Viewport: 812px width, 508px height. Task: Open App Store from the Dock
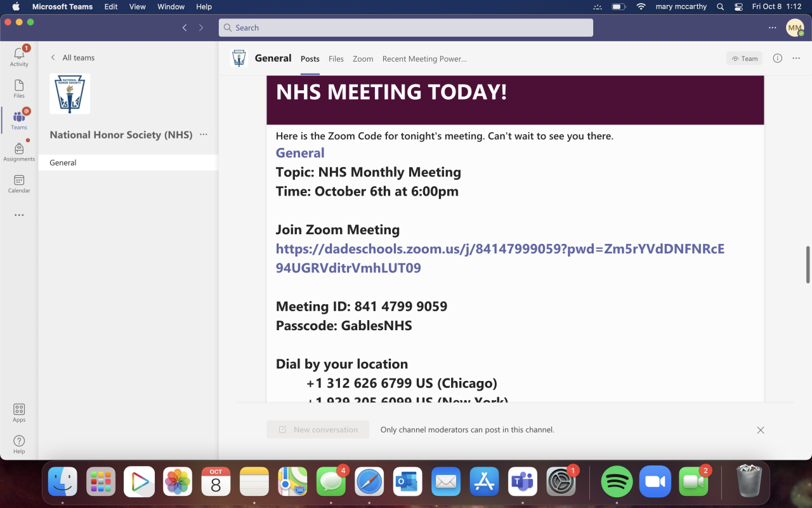[484, 482]
